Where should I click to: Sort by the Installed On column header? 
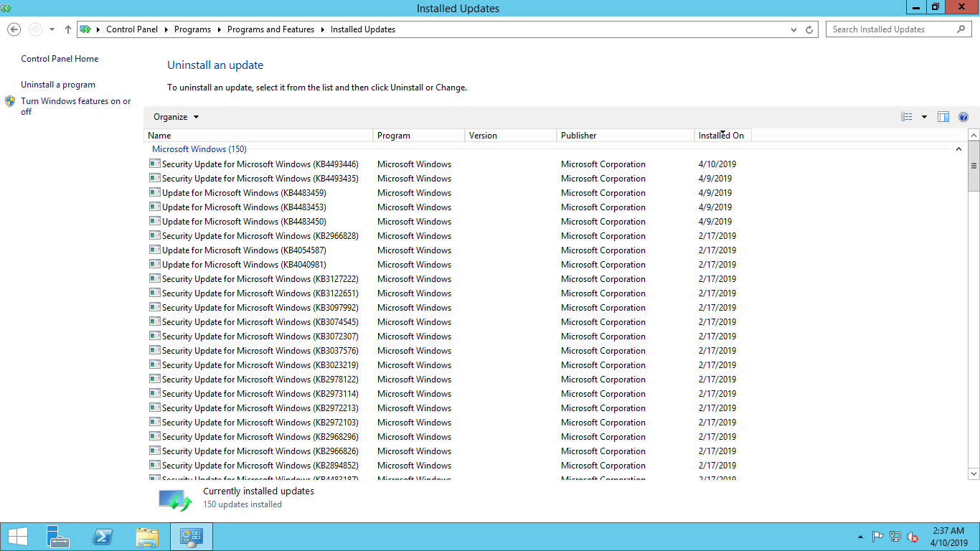pyautogui.click(x=723, y=136)
